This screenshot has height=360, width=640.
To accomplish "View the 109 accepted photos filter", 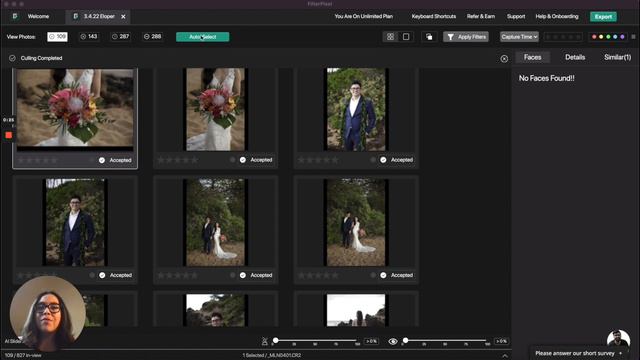I will 57,37.
